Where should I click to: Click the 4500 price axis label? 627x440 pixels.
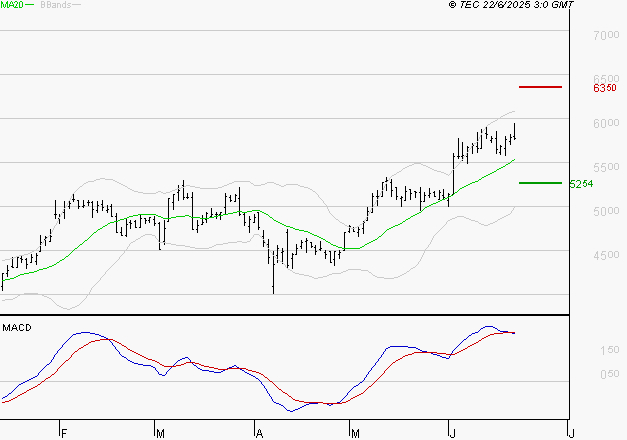[x=606, y=255]
